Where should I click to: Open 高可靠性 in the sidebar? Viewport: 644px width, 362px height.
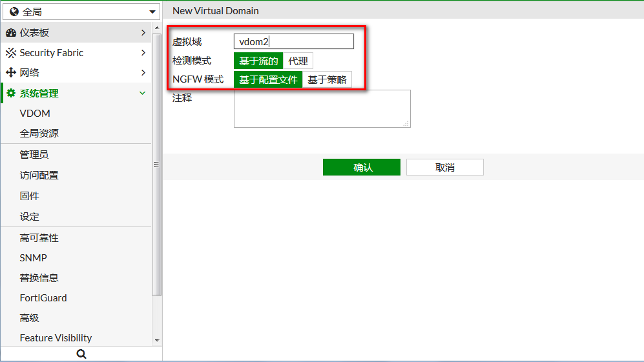pyautogui.click(x=39, y=238)
